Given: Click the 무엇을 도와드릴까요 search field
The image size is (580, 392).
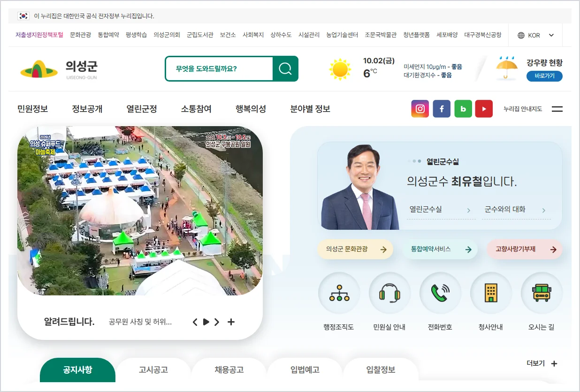Looking at the screenshot, I should [x=219, y=69].
